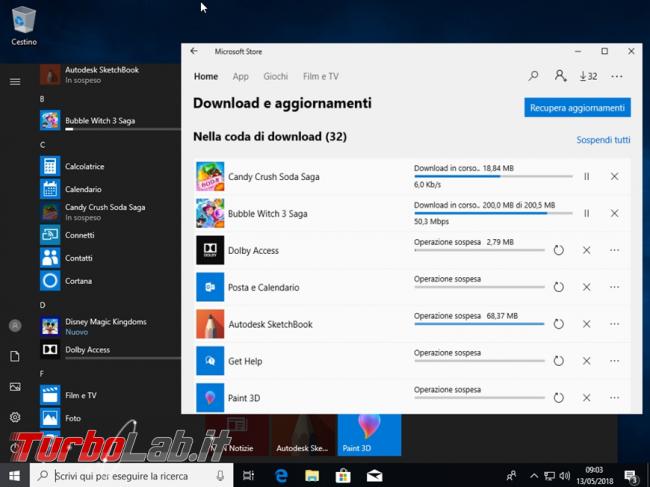Click the Windows Start button
Screen dimensions: 650x487
[x=15, y=476]
